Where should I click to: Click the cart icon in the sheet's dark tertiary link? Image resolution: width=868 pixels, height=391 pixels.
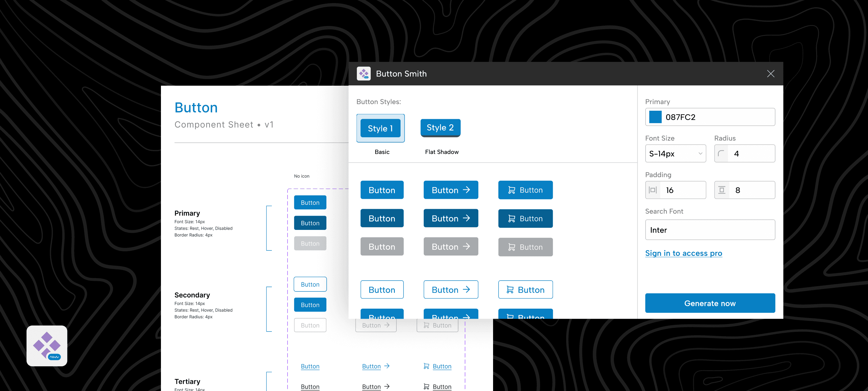tap(426, 386)
